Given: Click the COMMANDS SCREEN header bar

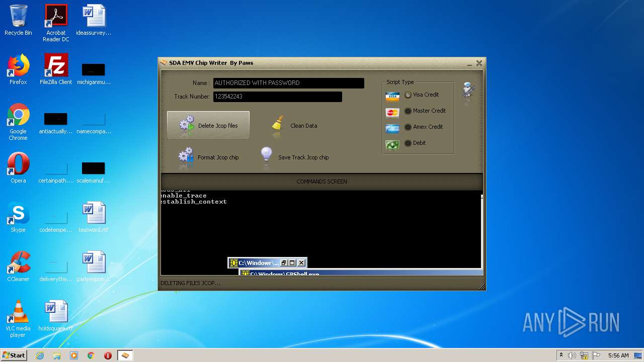Looking at the screenshot, I should point(321,182).
